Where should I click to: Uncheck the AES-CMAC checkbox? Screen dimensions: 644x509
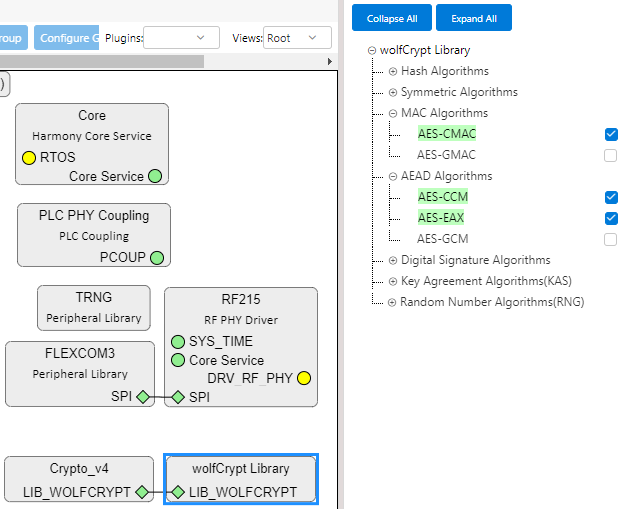[x=611, y=134]
